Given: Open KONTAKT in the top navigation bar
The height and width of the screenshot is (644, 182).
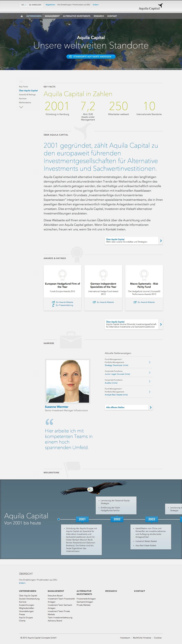Looking at the screenshot, I should [x=112, y=16].
